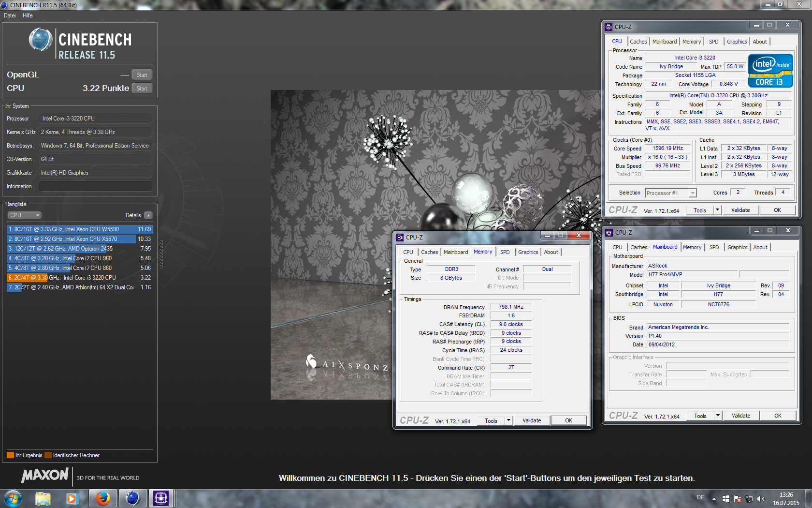This screenshot has width=812, height=508.
Task: Click Validate in Memory CPU-Z window
Action: [x=532, y=420]
